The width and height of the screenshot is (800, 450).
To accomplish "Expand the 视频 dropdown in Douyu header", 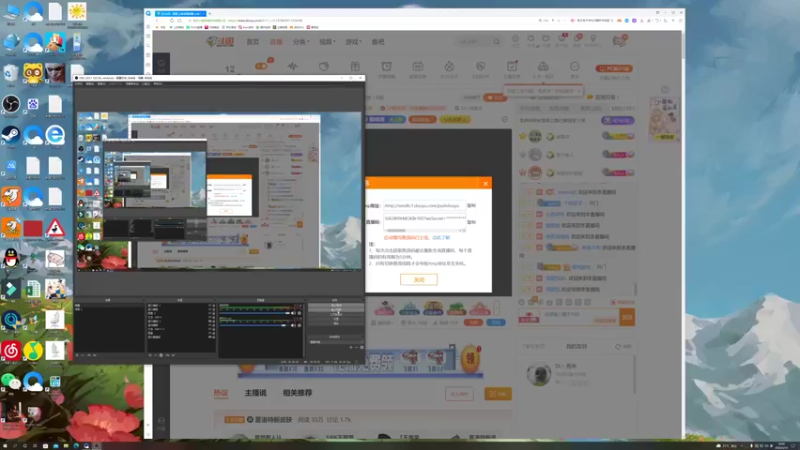I will click(x=327, y=42).
